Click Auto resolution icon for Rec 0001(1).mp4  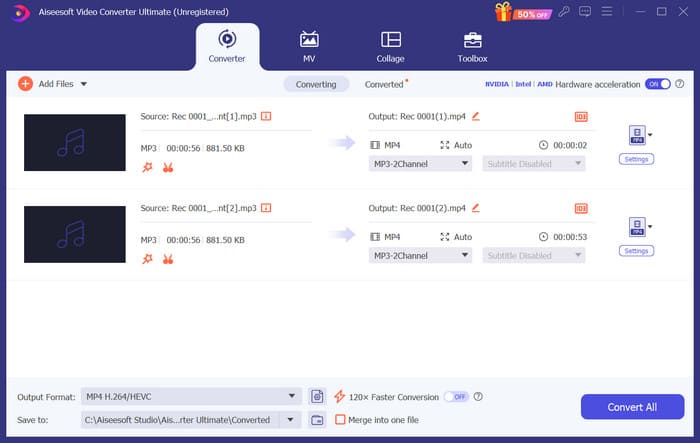(445, 145)
